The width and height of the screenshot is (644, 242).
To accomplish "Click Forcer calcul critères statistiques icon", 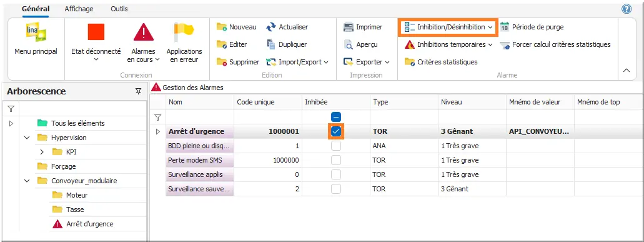I will tap(505, 45).
